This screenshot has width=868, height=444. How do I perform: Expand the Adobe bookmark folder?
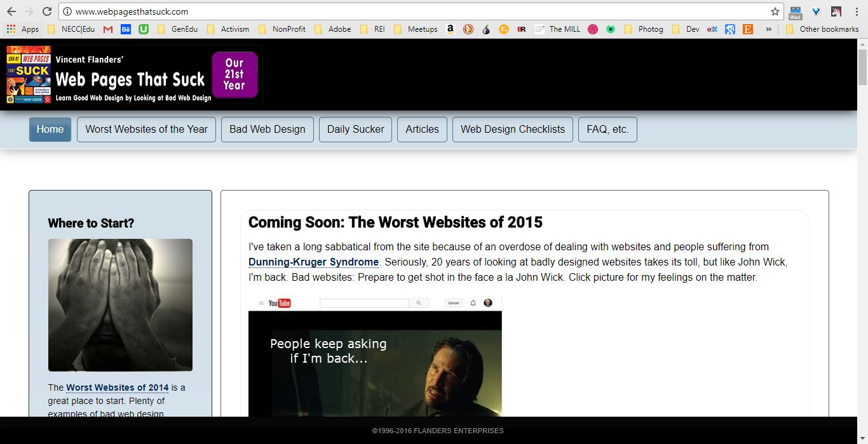[333, 29]
